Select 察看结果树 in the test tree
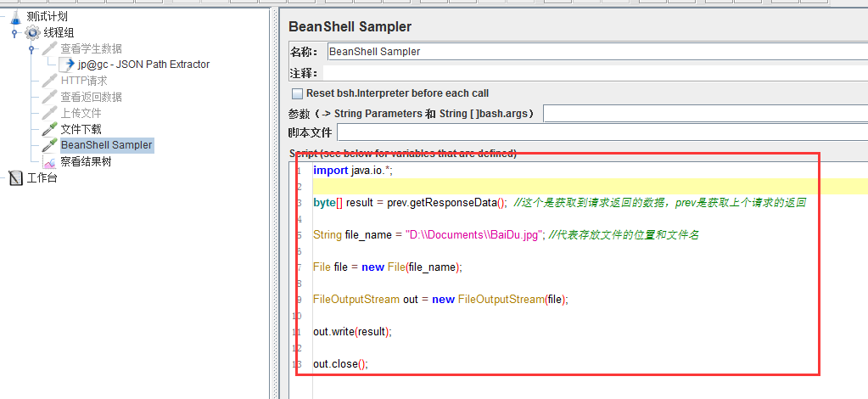868x399 pixels. 86,161
